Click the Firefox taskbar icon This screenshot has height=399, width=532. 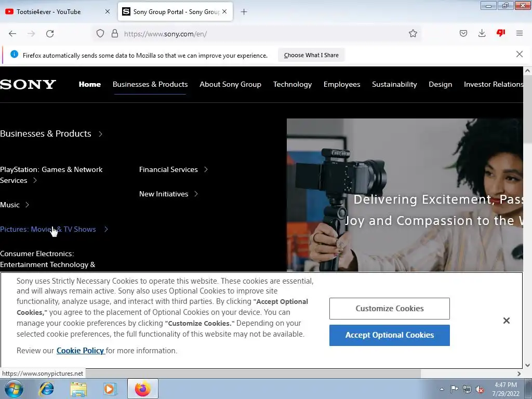143,389
